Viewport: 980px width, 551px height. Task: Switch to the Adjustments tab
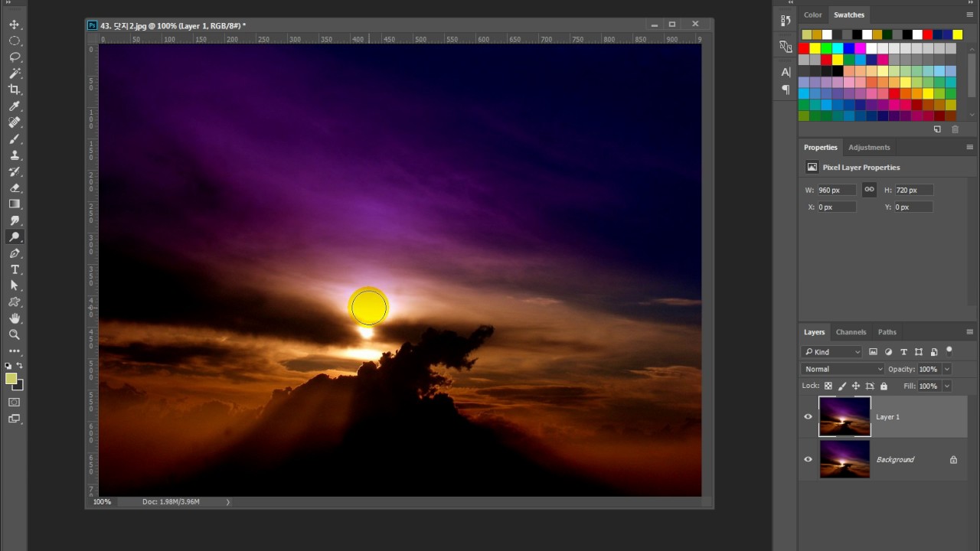click(869, 148)
